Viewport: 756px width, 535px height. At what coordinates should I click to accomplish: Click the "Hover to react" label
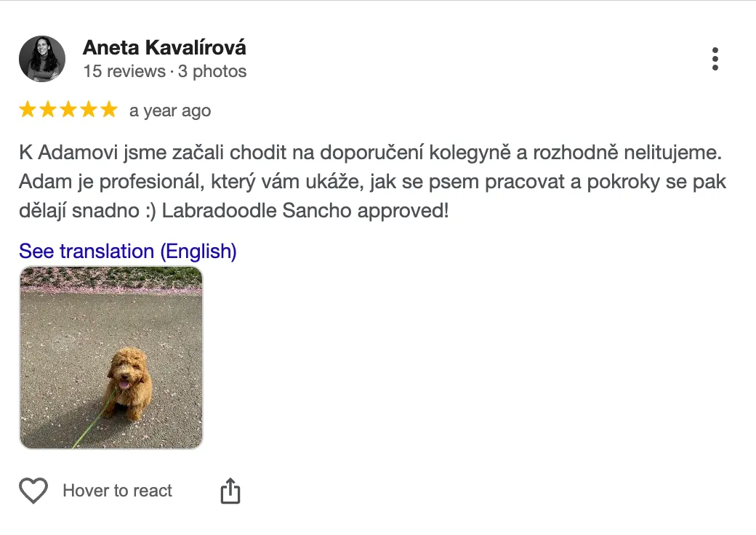pyautogui.click(x=118, y=491)
